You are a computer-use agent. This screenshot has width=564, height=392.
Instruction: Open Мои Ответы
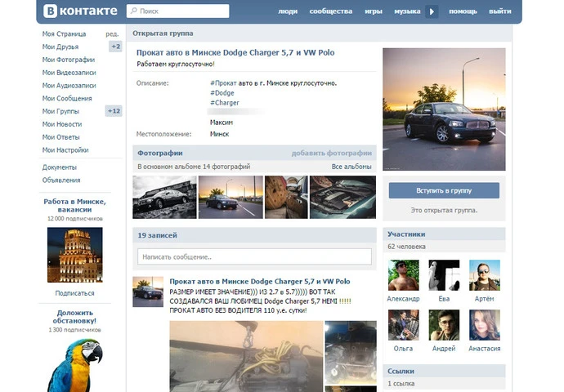[60, 137]
